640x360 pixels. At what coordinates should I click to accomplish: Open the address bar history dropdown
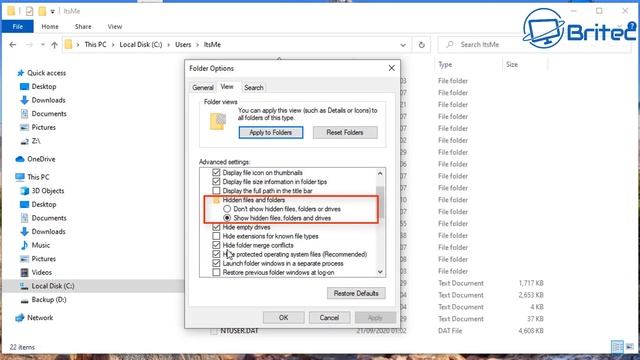(x=403, y=45)
